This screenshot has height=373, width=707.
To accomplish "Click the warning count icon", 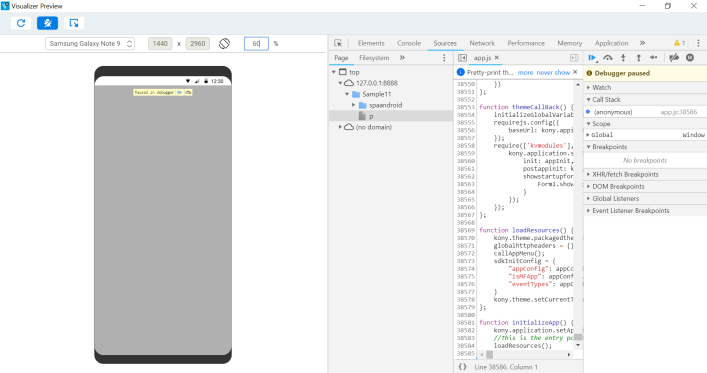I will pos(679,43).
